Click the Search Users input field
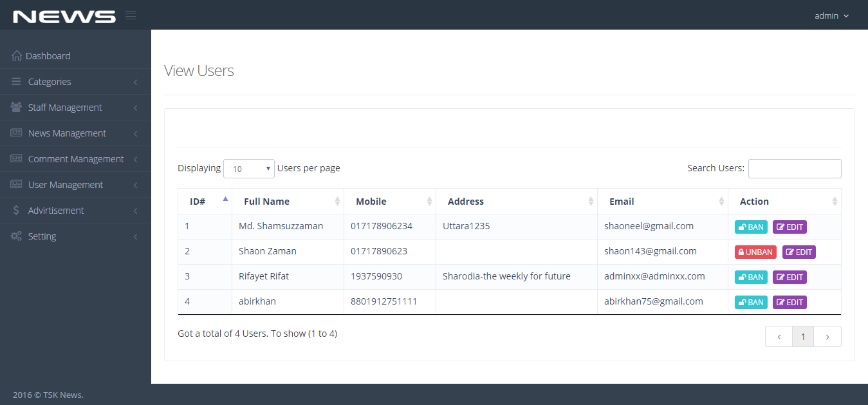 pyautogui.click(x=795, y=169)
